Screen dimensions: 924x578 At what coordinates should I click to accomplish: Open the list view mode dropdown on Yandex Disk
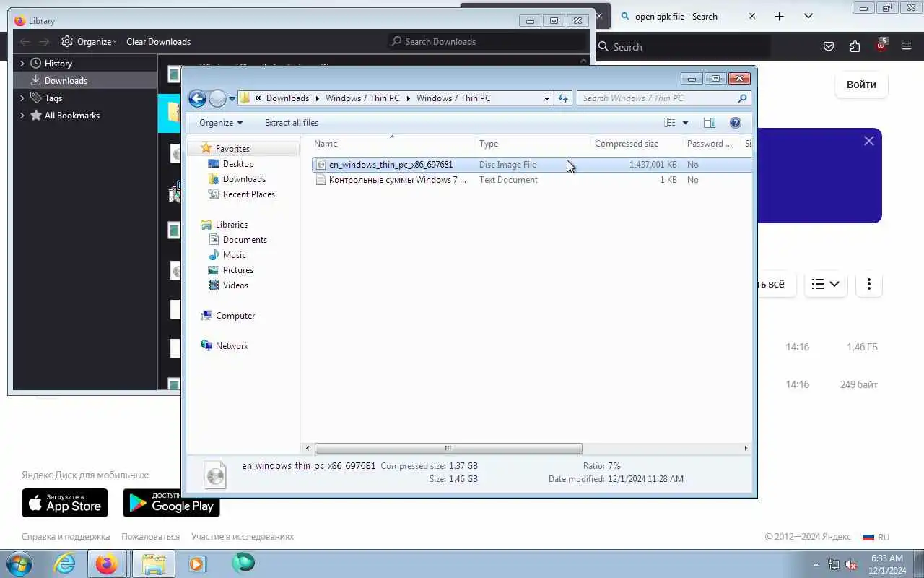point(825,284)
